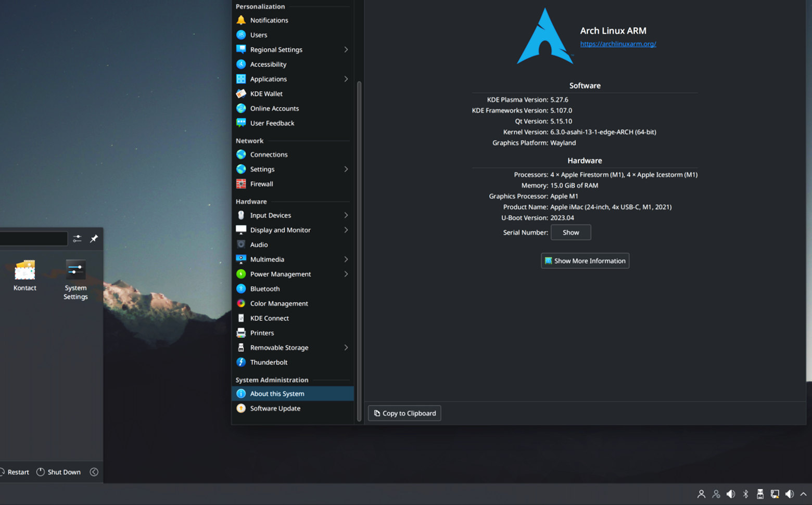Click the Software Update icon
The width and height of the screenshot is (812, 505).
[241, 408]
